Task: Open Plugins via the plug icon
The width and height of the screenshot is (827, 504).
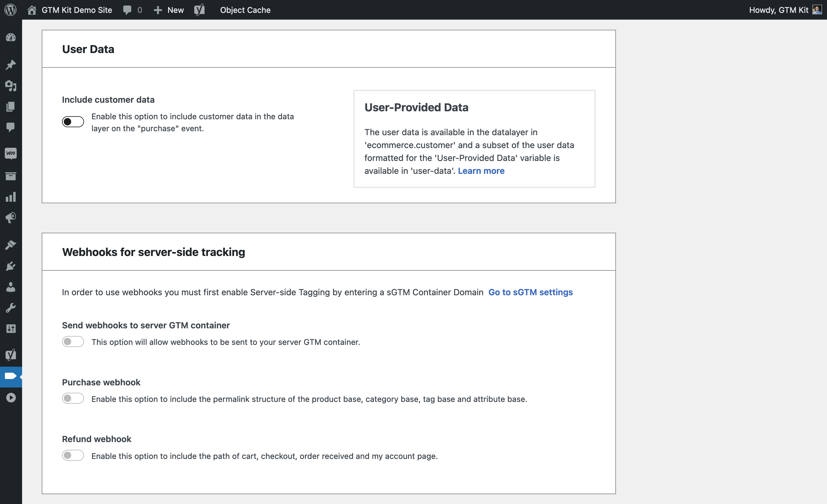Action: coord(11,266)
